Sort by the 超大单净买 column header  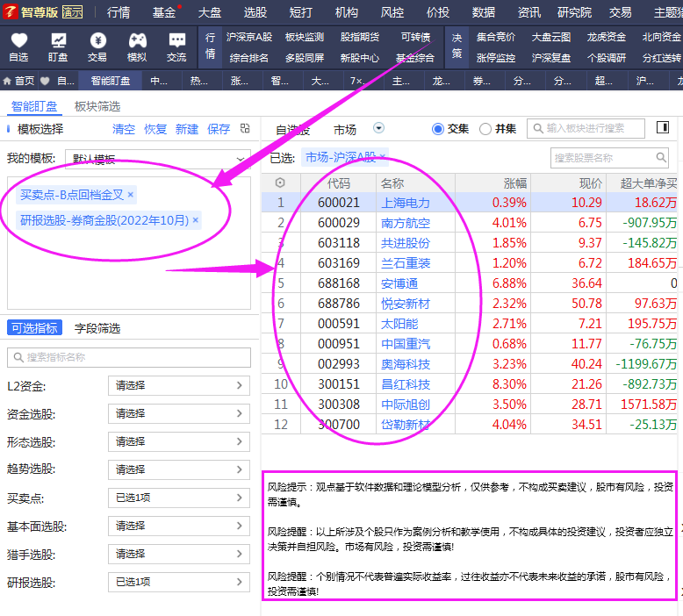point(649,183)
